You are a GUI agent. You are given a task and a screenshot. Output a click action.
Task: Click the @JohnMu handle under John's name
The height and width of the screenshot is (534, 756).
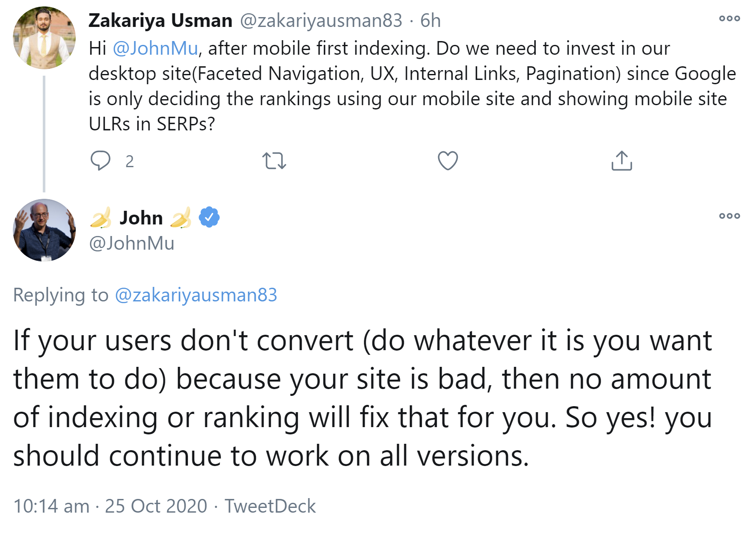click(131, 243)
